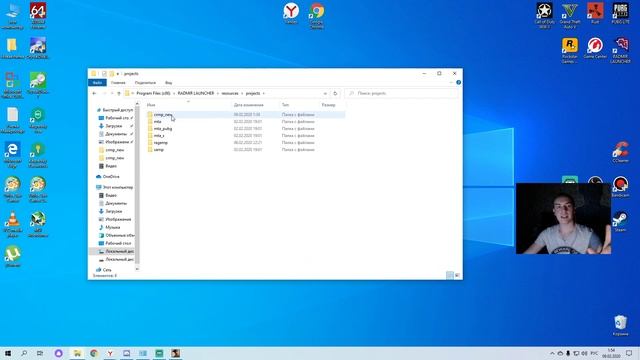Select the Grand Theft Auto V desktop icon
640x360 pixels.
tap(570, 16)
